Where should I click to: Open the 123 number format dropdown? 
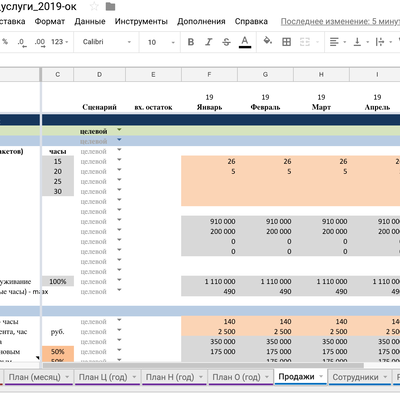[x=59, y=42]
